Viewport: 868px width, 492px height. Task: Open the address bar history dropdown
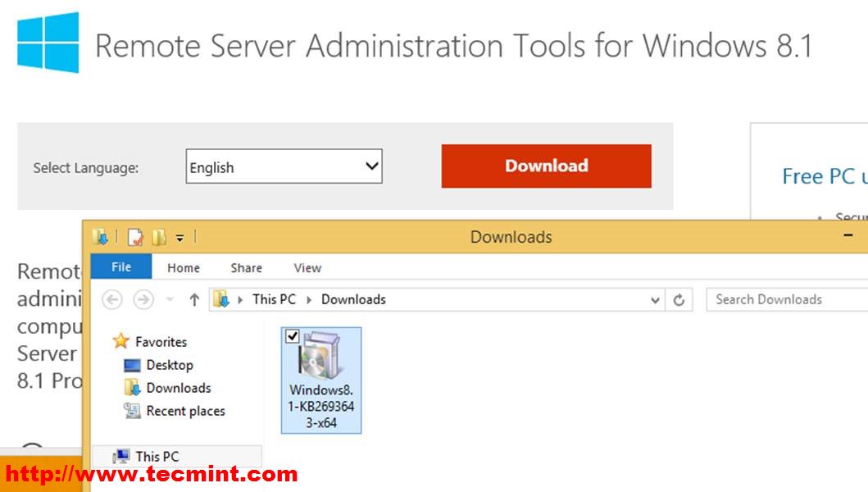(x=655, y=300)
